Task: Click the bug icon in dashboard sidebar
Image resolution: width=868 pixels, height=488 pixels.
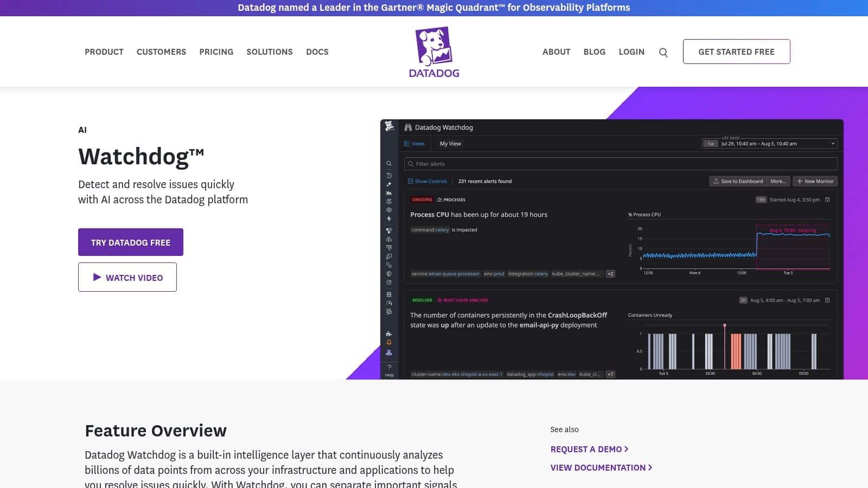Action: click(389, 294)
